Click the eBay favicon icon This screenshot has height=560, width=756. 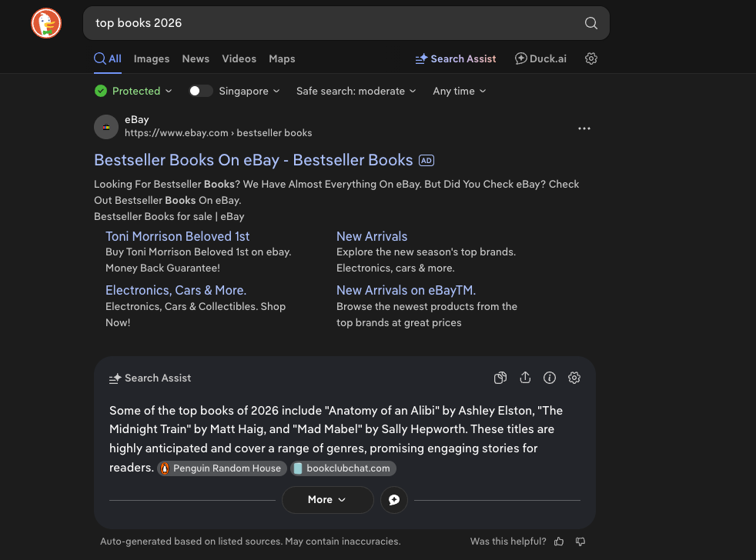click(106, 127)
